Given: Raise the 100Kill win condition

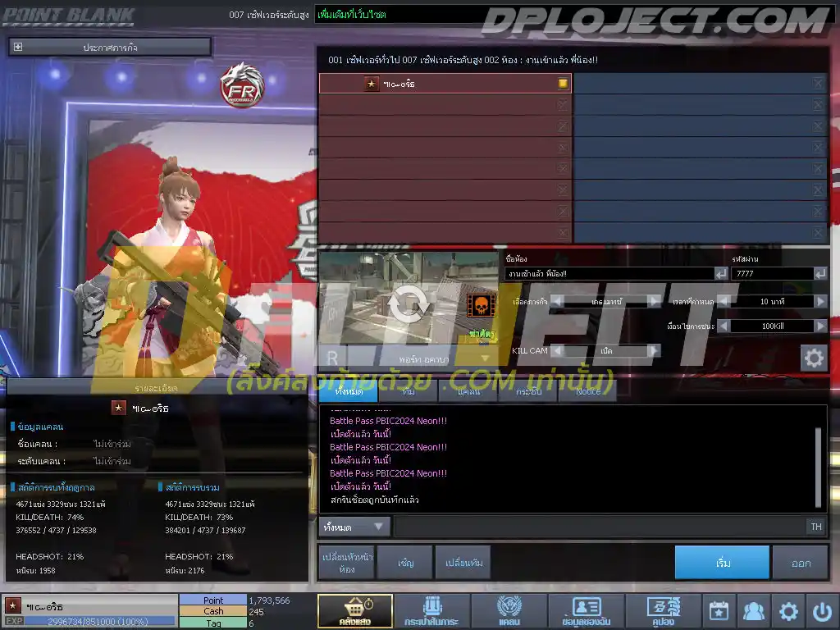Looking at the screenshot, I should click(x=820, y=326).
